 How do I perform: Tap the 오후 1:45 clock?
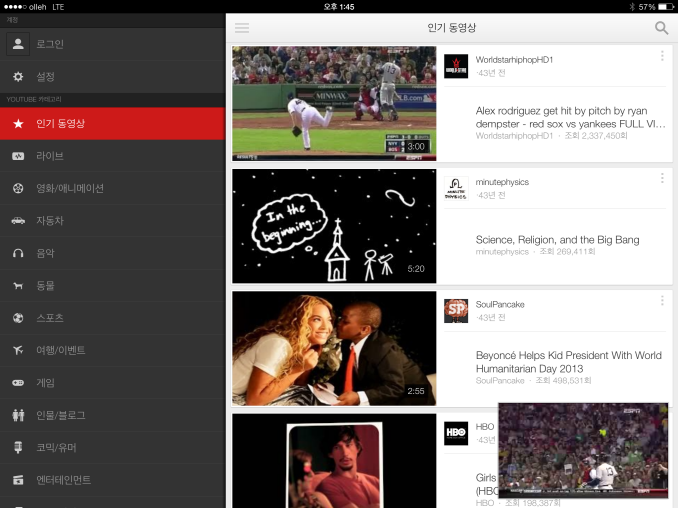339,7
